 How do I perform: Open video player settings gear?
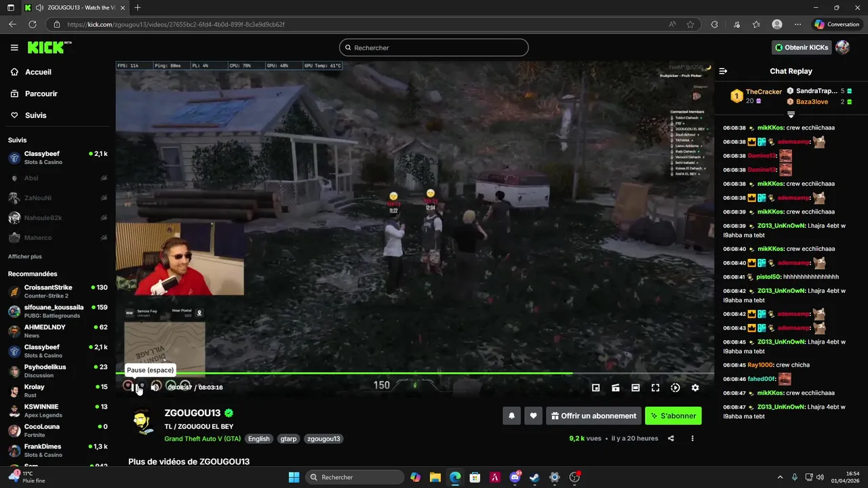coord(695,388)
